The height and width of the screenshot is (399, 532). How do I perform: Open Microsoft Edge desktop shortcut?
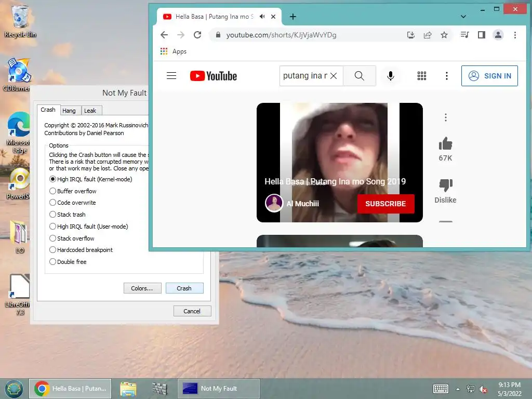point(18,132)
